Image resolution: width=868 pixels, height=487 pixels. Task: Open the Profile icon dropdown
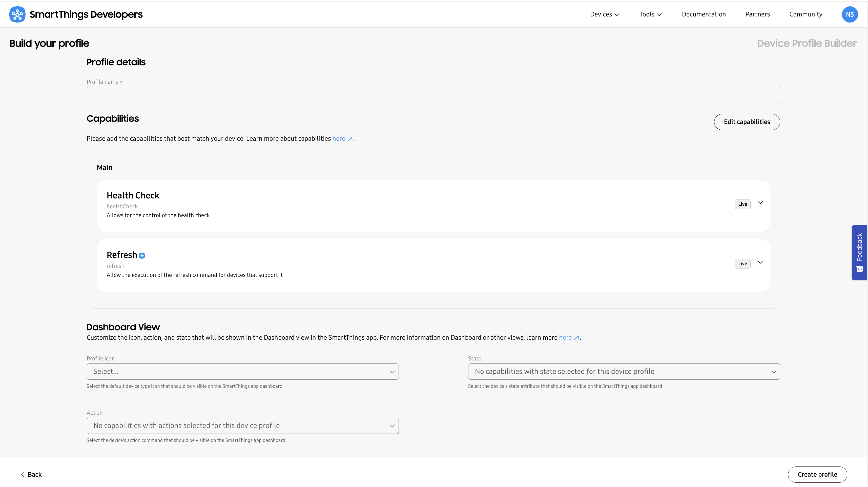(x=243, y=371)
